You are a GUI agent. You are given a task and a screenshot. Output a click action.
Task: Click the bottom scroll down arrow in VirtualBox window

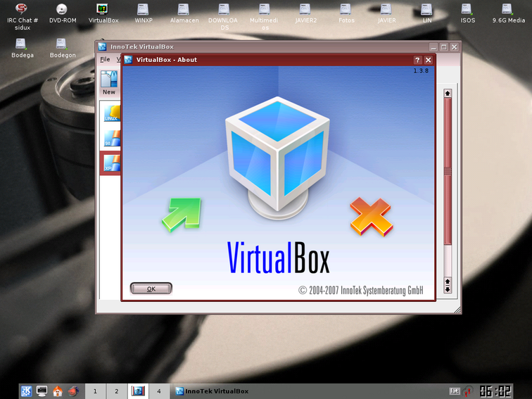point(448,289)
